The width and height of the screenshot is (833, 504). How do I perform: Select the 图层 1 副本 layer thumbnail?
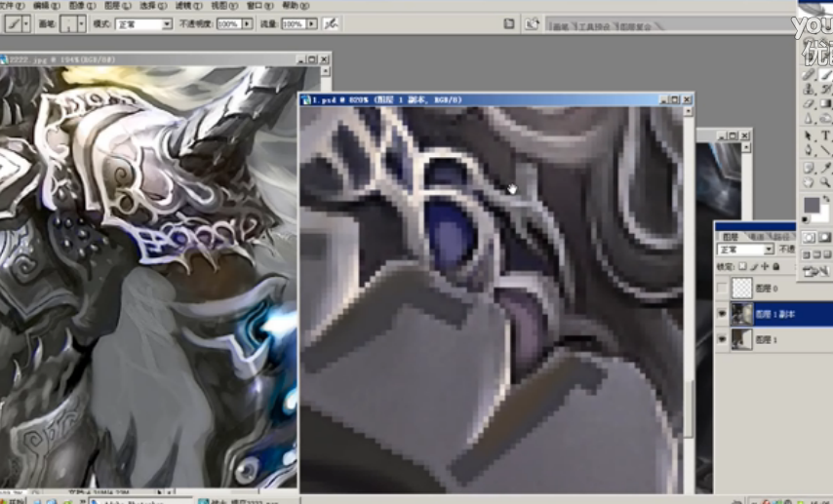pyautogui.click(x=741, y=314)
